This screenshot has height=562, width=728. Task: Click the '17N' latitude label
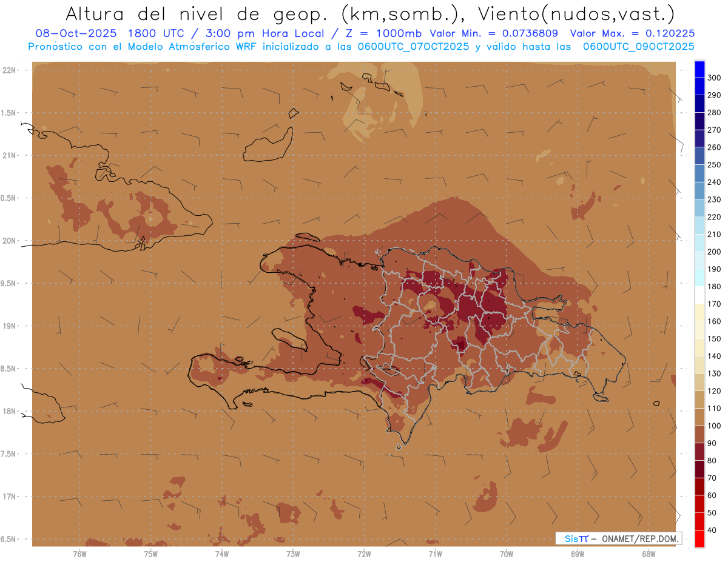8,497
